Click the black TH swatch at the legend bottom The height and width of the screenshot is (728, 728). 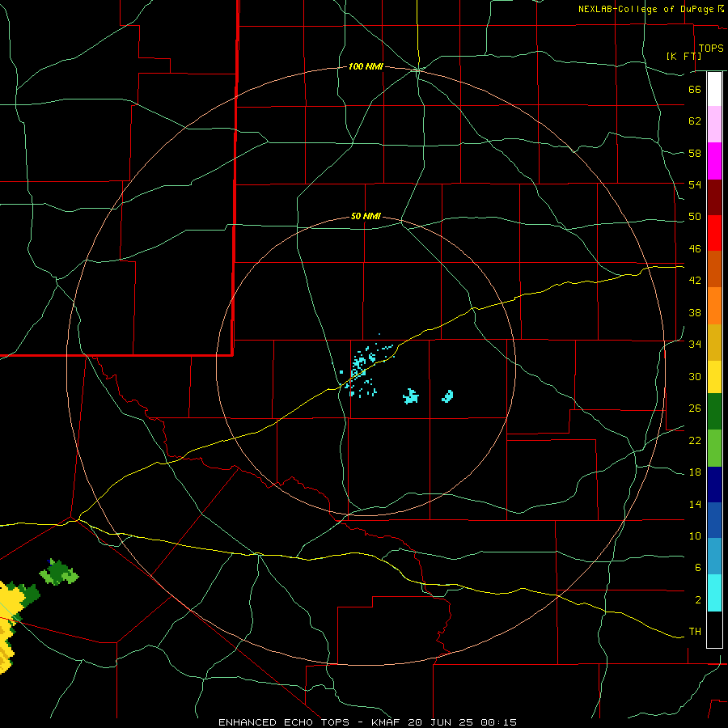[714, 629]
